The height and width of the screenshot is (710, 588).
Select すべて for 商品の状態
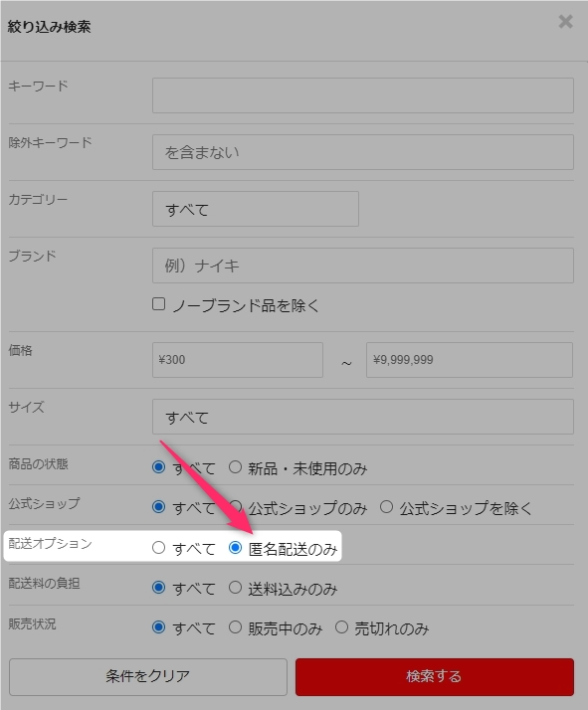(158, 466)
